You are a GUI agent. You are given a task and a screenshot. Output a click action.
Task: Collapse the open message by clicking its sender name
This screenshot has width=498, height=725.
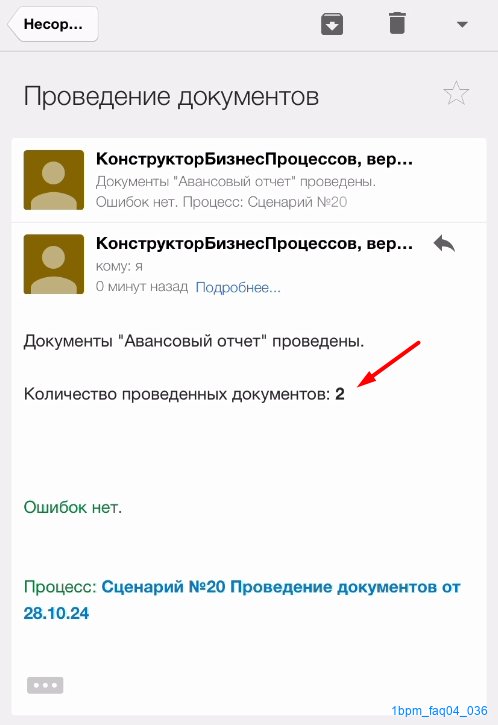pyautogui.click(x=254, y=243)
